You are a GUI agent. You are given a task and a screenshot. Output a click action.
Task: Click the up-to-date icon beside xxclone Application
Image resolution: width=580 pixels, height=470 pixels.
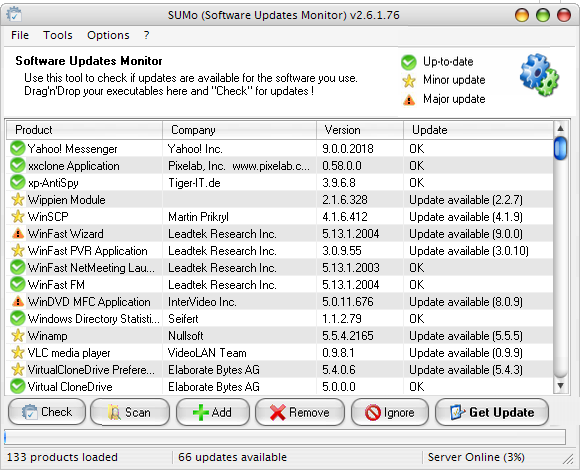coord(17,165)
